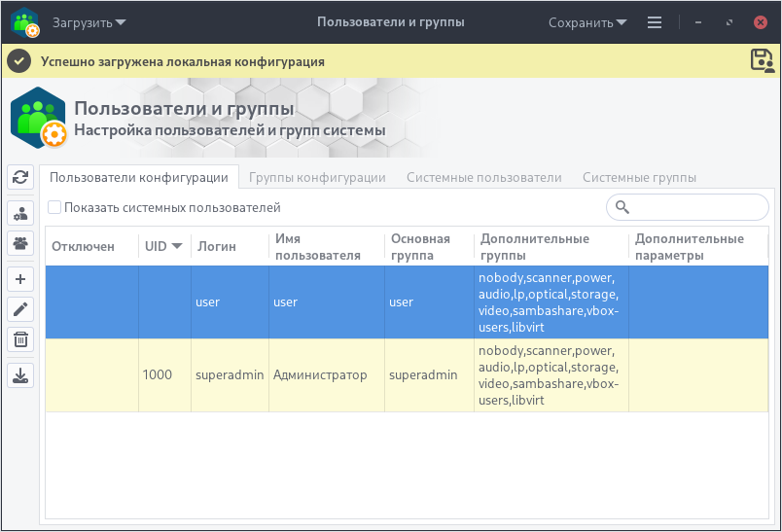The image size is (782, 532).
Task: Expand the 'Сохранить' dropdown menu
Action: (x=587, y=22)
